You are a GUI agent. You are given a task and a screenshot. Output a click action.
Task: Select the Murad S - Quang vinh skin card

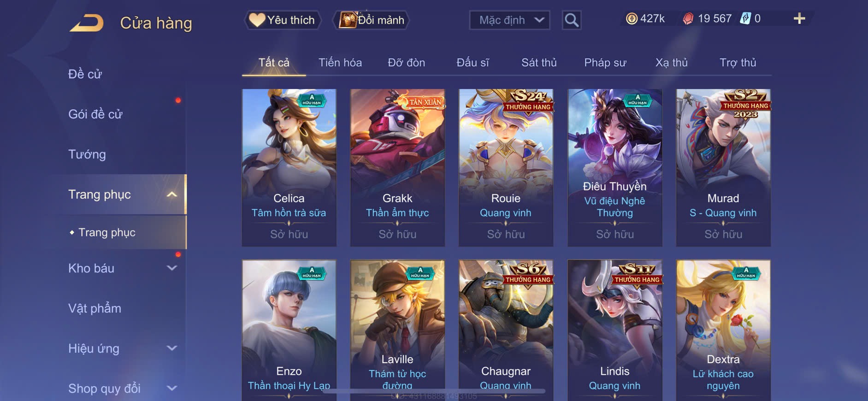pyautogui.click(x=723, y=168)
